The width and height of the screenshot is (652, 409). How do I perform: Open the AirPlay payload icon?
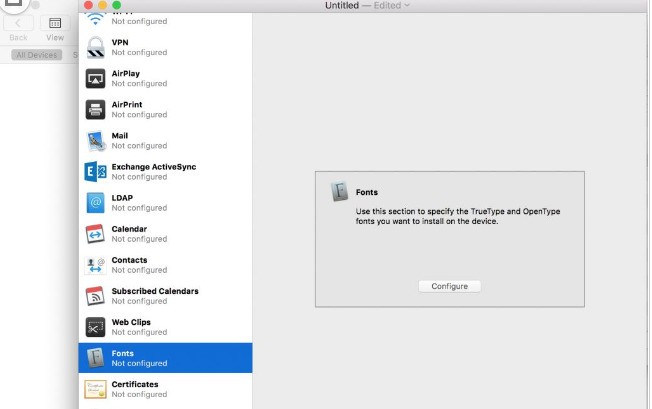coord(96,79)
